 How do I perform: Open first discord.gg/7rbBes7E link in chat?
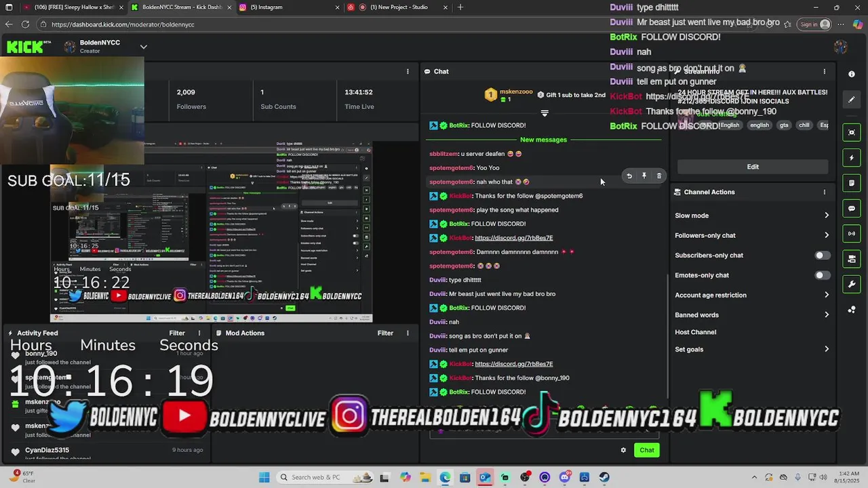[514, 238]
